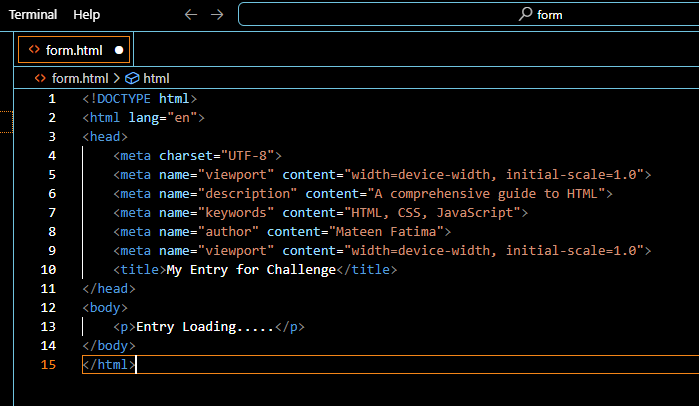The image size is (699, 406).
Task: Click the opening head tag
Action: (x=105, y=136)
